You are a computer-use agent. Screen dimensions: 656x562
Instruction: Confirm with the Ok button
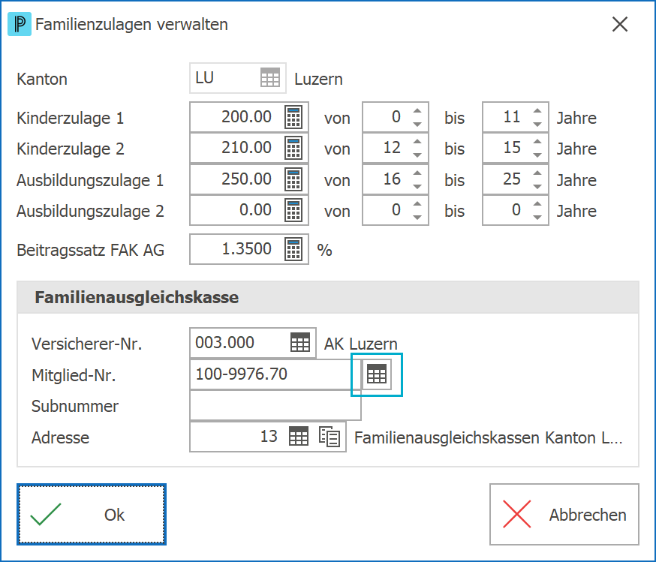[x=92, y=514]
